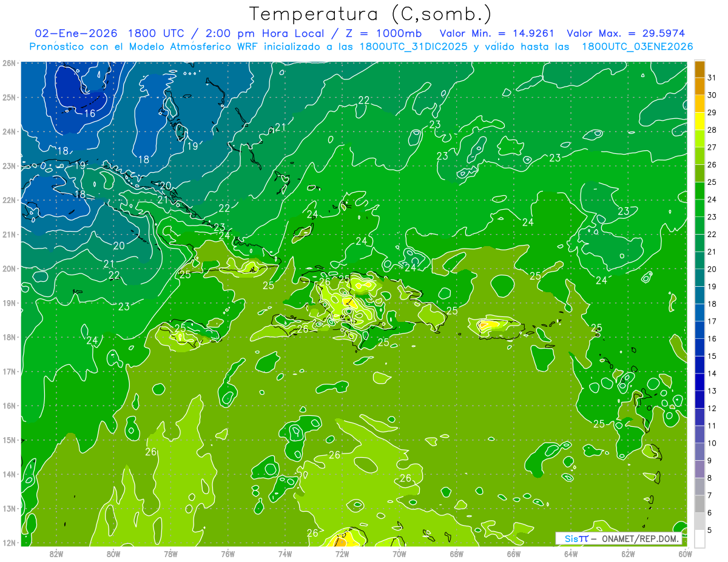This screenshot has height=562, width=728.
Task: Click the yellow hot spot over Puerto Rico
Action: pos(487,324)
